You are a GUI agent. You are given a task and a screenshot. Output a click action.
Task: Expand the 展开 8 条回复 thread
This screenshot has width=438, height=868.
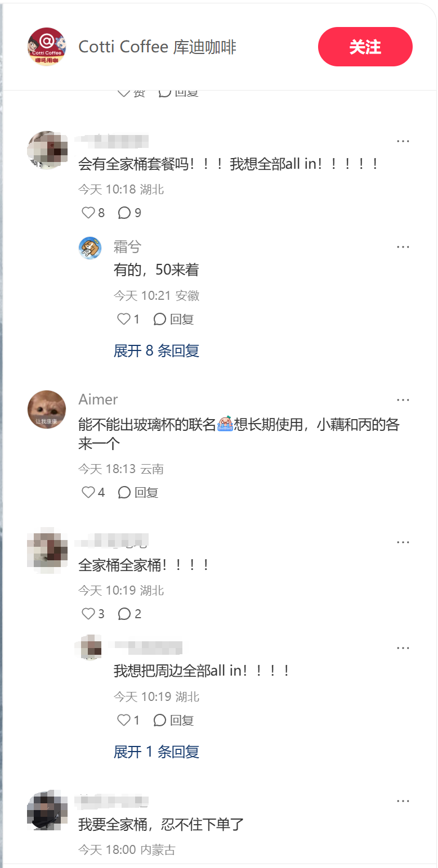tap(157, 351)
